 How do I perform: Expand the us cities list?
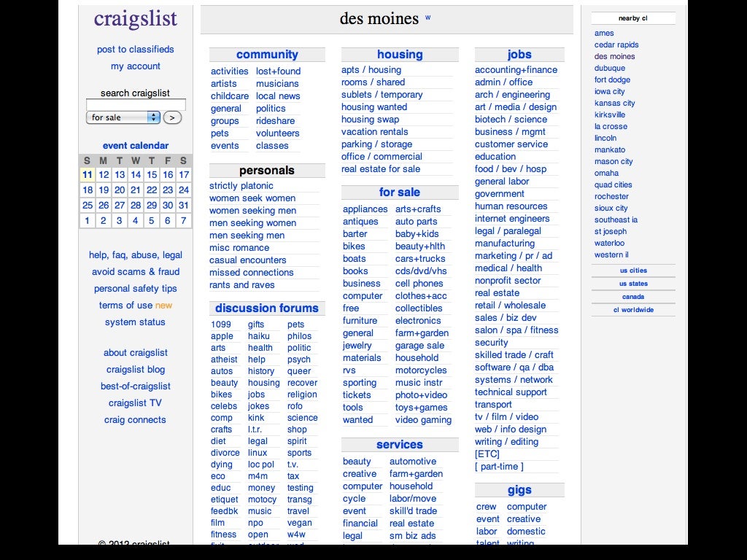point(633,271)
